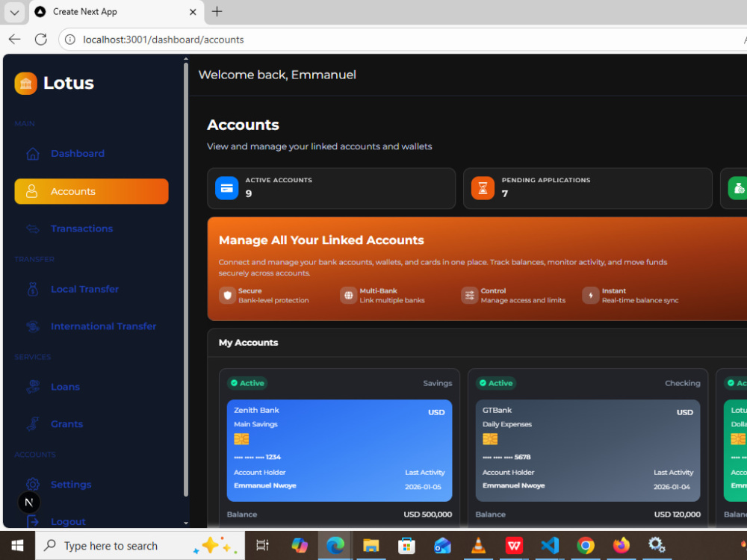Viewport: 747px width, 560px height.
Task: Click the Control sliders icon
Action: coord(469,295)
